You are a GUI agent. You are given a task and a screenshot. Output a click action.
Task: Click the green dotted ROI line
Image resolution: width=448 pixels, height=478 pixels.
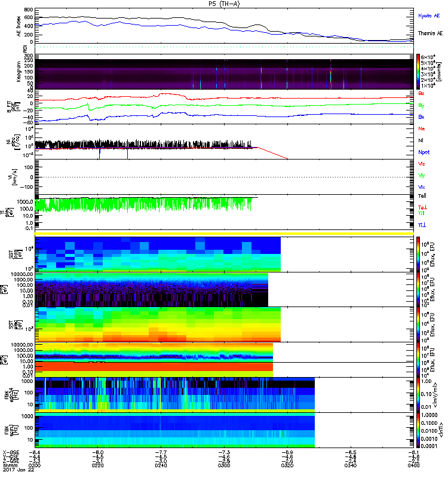click(x=224, y=47)
